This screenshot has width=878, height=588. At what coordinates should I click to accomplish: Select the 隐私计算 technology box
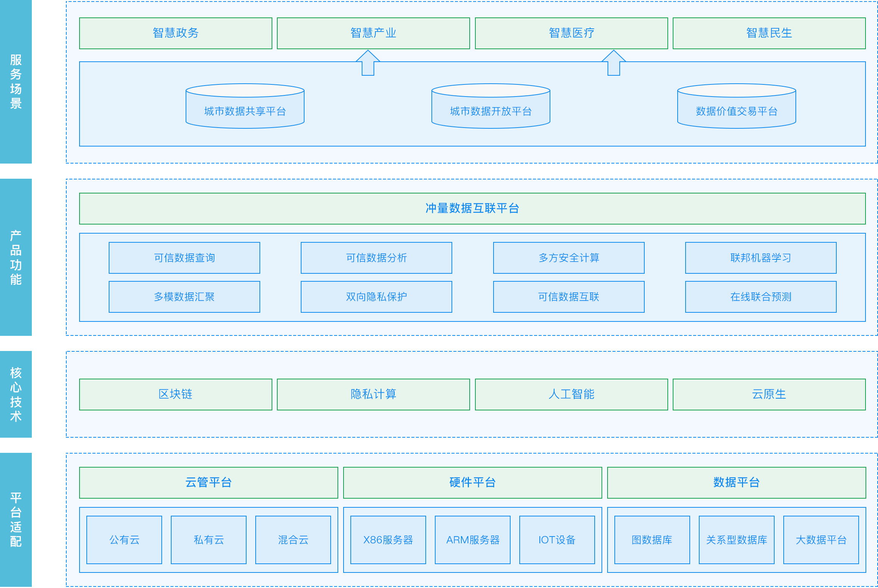[x=373, y=395]
